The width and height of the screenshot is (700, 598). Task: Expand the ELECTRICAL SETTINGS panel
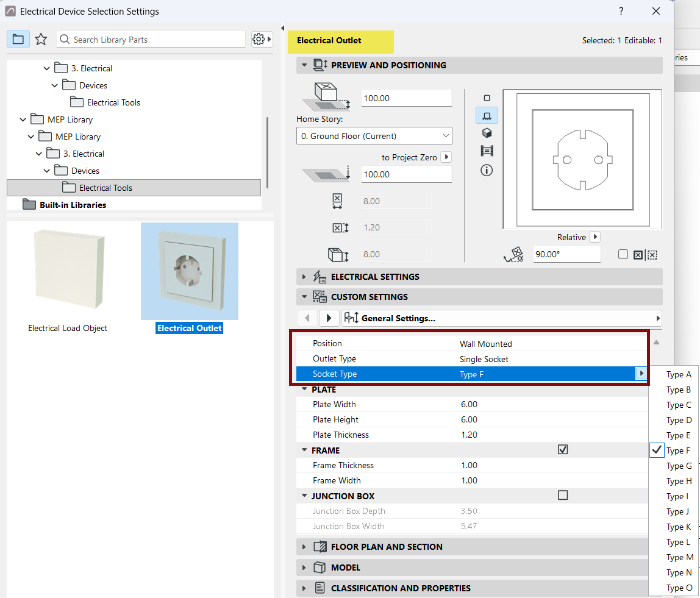coord(479,277)
